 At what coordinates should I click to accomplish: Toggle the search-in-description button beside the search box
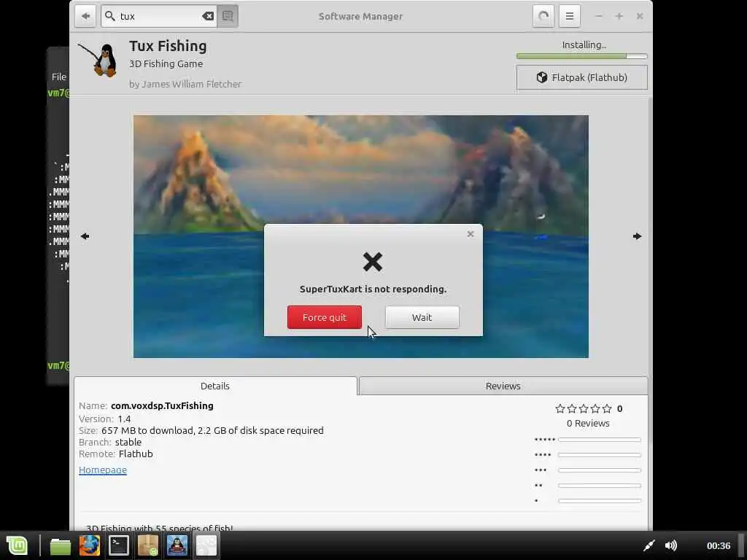coord(228,16)
